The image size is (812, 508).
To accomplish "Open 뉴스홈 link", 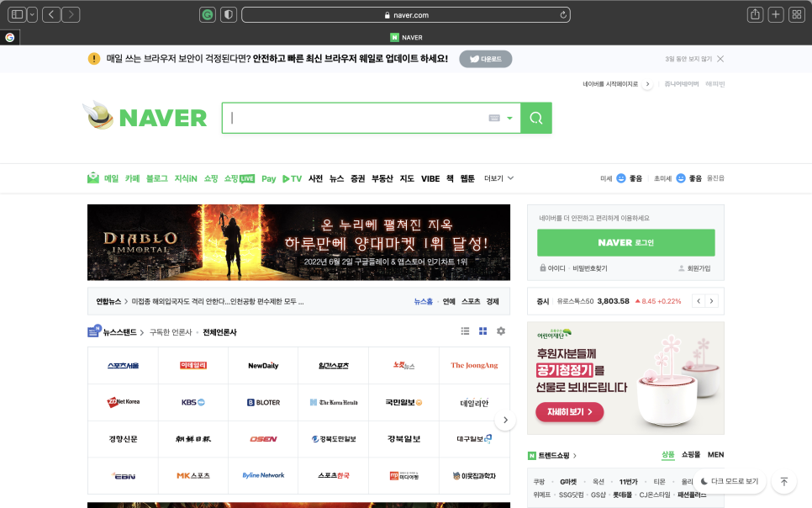I will tap(423, 301).
